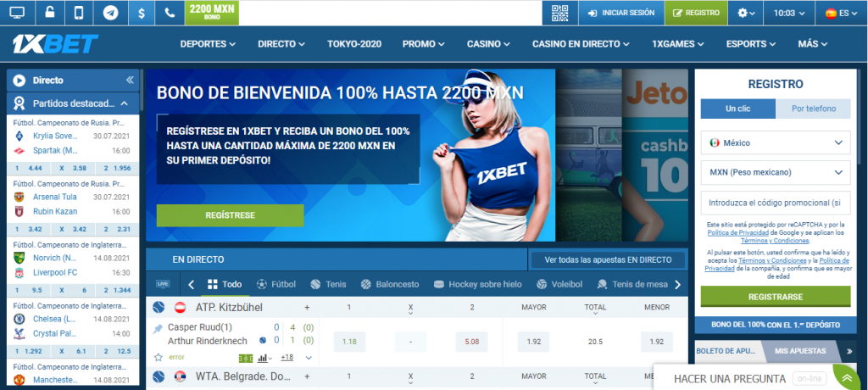Open the MÁS menu
This screenshot has height=390, width=868.
click(x=813, y=44)
